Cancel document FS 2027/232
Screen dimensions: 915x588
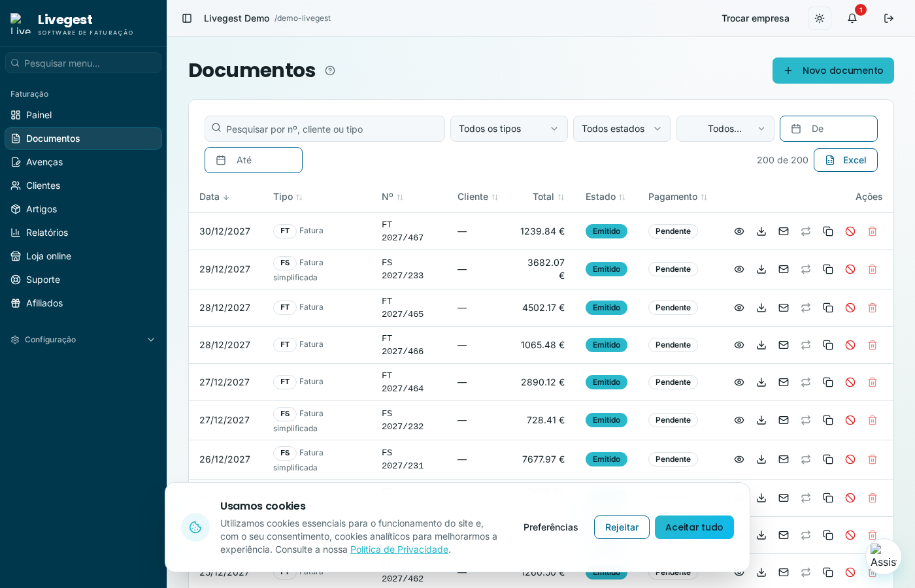[x=850, y=420]
